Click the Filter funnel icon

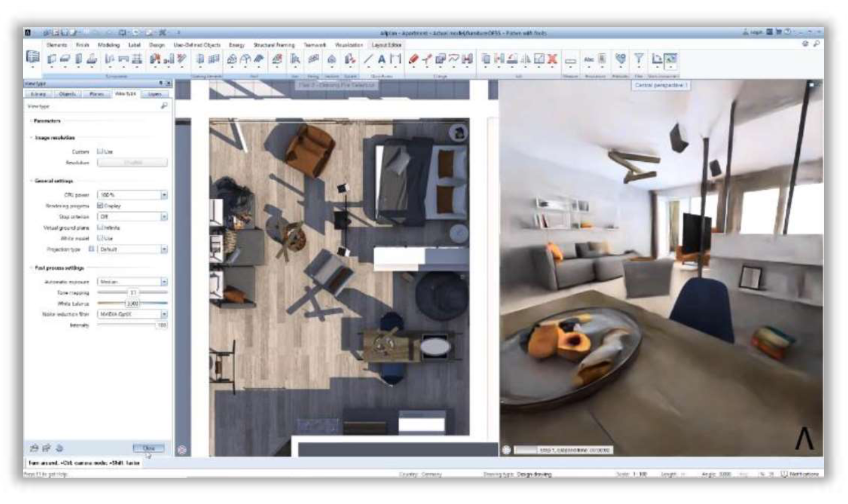tap(639, 58)
